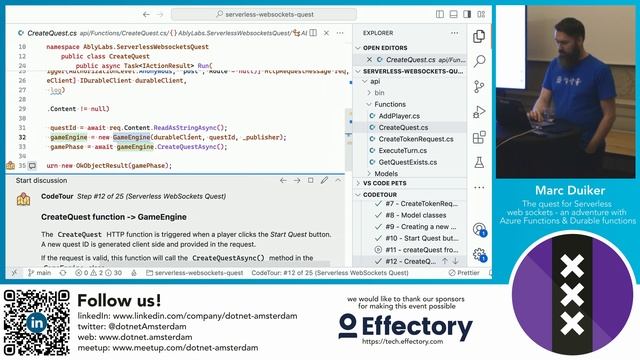Click serverless-websockets-quest folder in status bar
Image resolution: width=640 pixels, height=360 pixels.
click(194, 273)
